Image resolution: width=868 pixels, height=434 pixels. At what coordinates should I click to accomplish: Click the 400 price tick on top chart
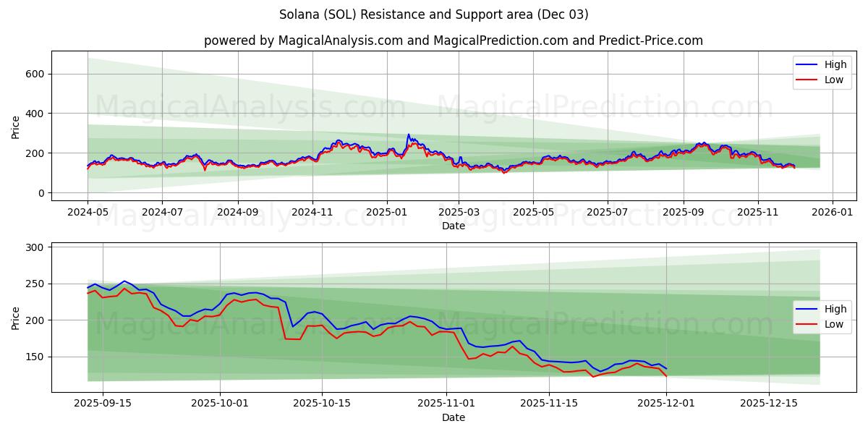coord(35,114)
